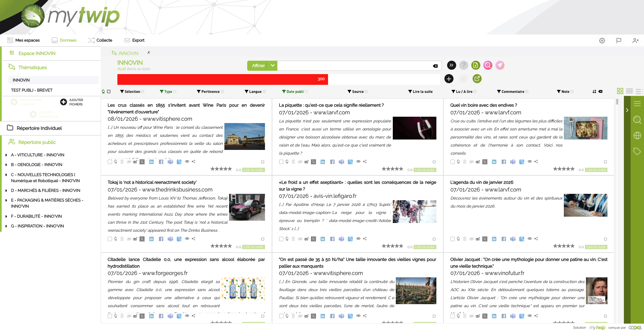Toggle eye icon on the endives article
The width and height of the screenshot is (644, 332).
[530, 162]
